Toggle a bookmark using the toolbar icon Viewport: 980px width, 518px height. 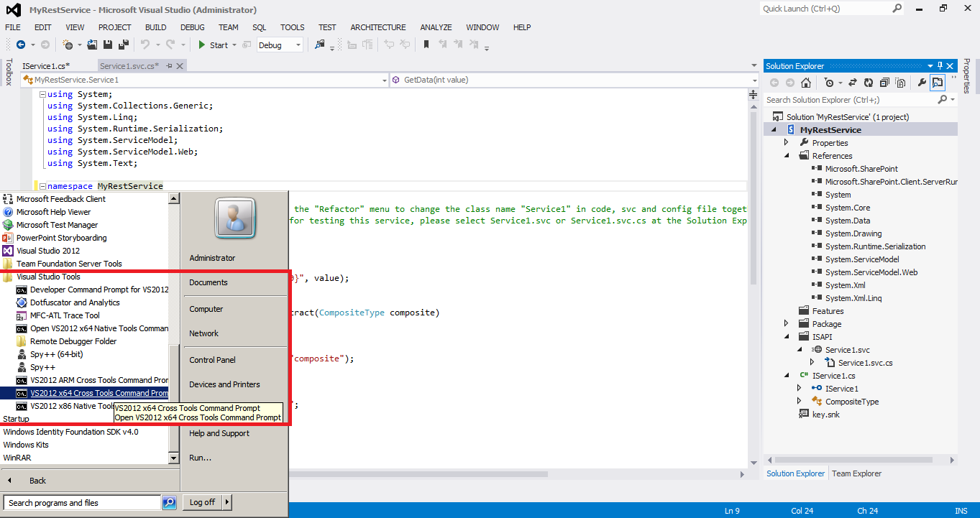[426, 45]
